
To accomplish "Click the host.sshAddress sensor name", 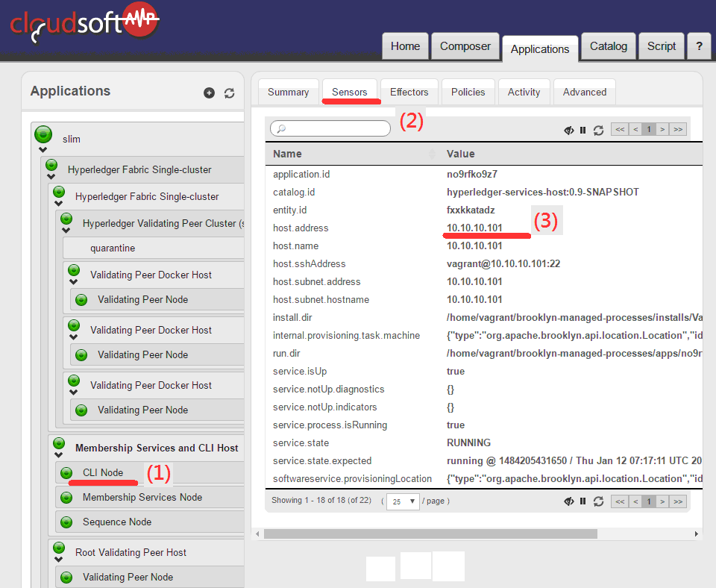I will [x=309, y=263].
